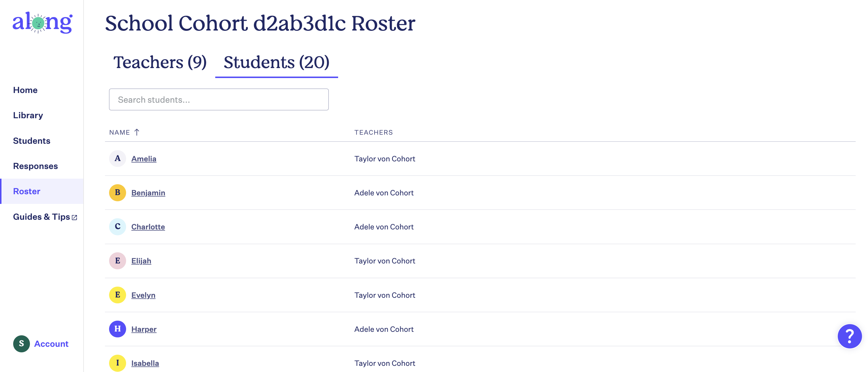Click the Along logo
868x372 pixels.
[43, 23]
